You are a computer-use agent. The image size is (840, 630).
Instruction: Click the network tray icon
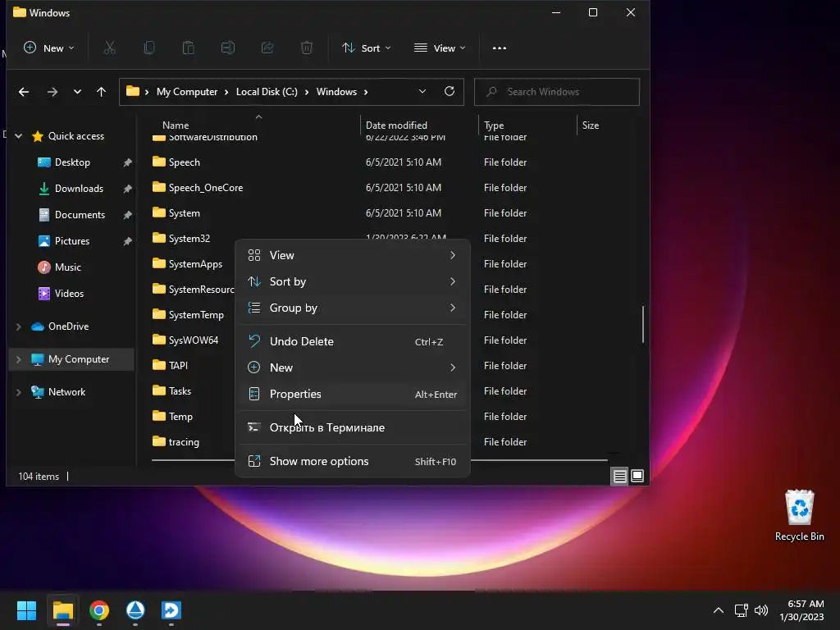tap(741, 610)
